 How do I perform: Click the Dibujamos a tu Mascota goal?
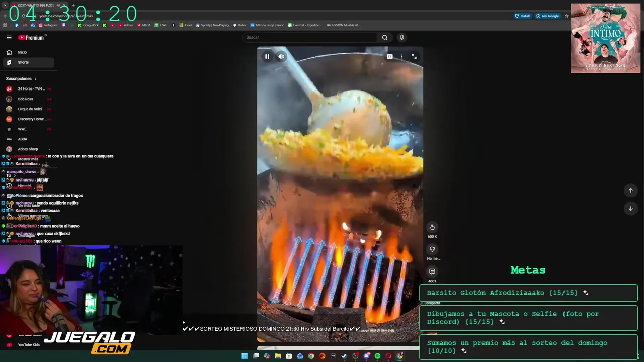coord(528,318)
